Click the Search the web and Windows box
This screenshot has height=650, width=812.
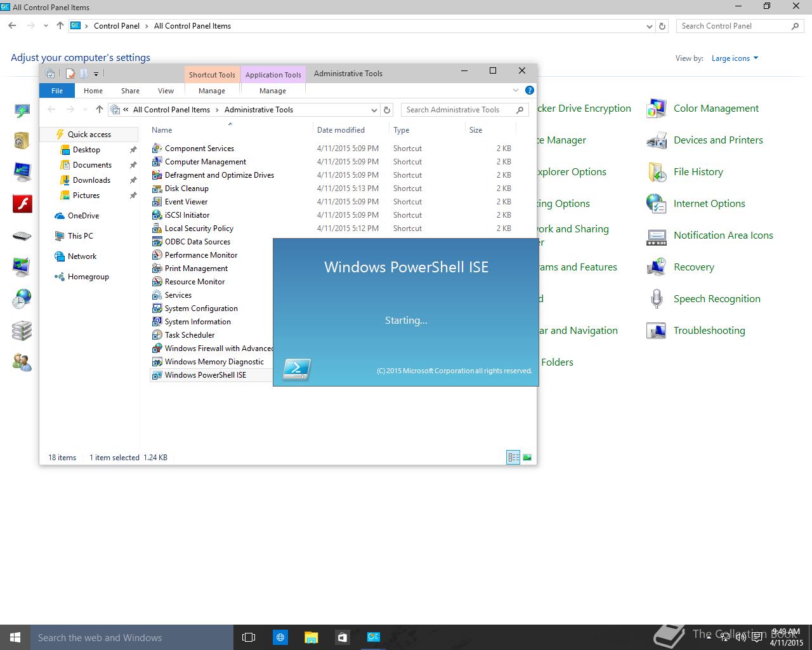coord(133,637)
